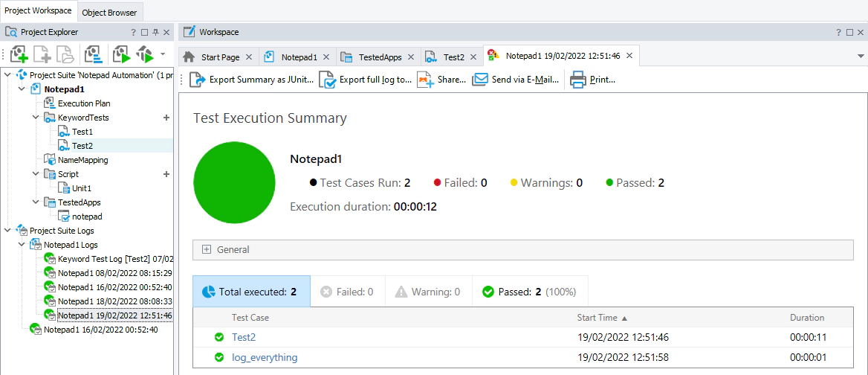Select Unit1 script in project tree
This screenshot has width=868, height=375.
(x=82, y=188)
